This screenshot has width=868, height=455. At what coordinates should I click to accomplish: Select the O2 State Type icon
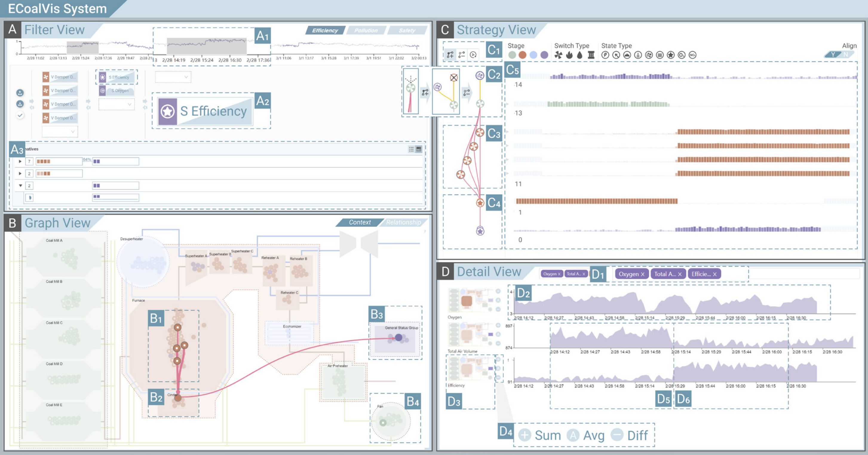point(682,55)
